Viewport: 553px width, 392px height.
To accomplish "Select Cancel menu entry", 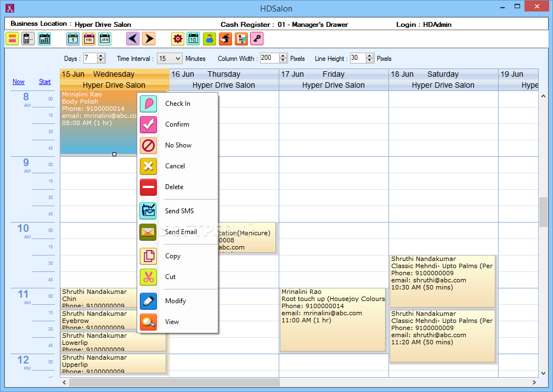I will (178, 166).
